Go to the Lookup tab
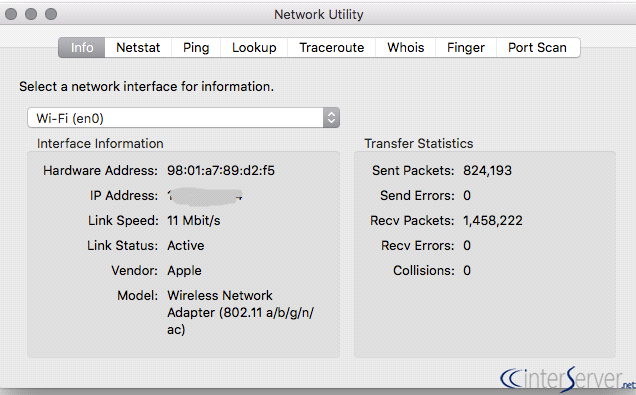Viewport: 636px width, 395px height. [254, 47]
